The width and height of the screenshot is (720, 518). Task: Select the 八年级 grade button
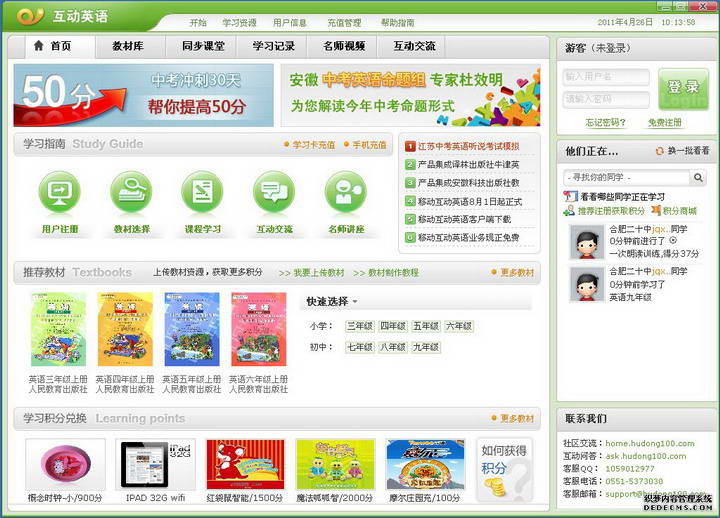click(x=393, y=347)
